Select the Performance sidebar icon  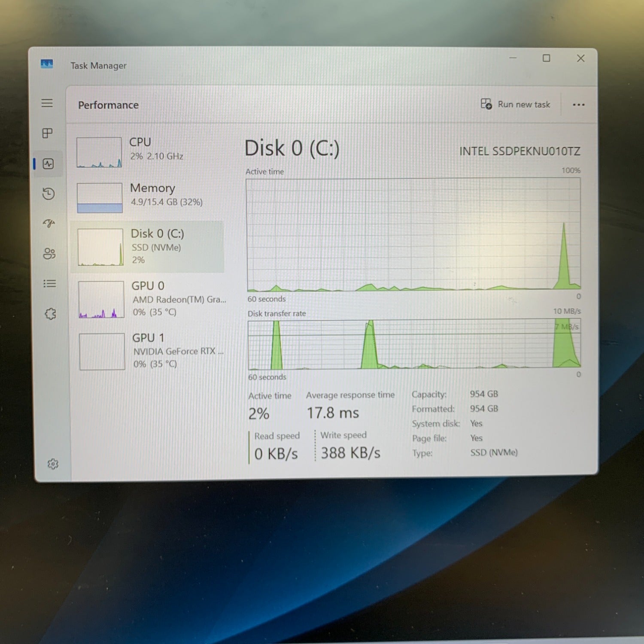(48, 164)
